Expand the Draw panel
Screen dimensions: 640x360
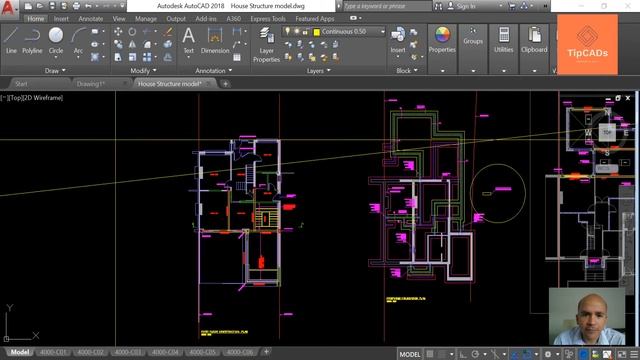(x=55, y=71)
